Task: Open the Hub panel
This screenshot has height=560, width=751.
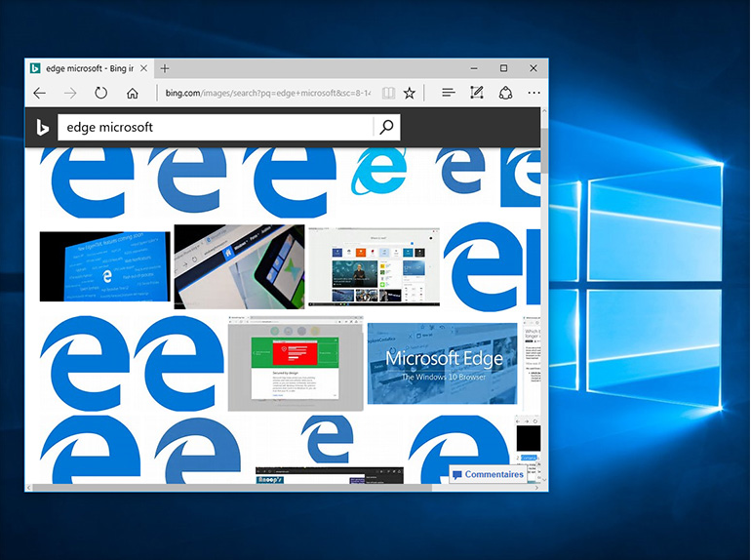Action: (448, 94)
